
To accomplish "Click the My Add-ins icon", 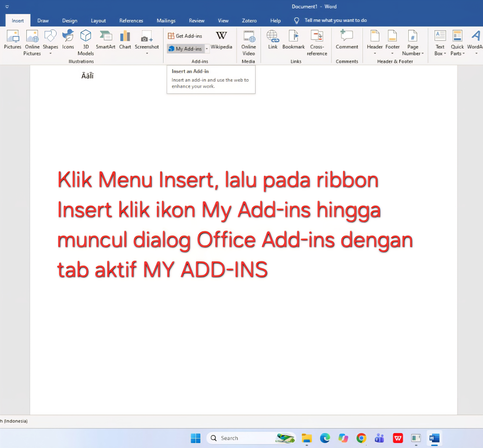I will point(171,49).
